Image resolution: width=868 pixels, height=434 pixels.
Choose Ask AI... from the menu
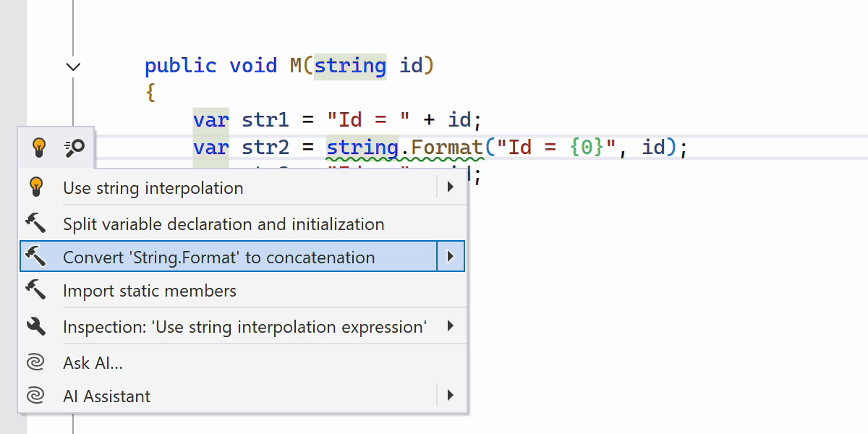coord(93,362)
